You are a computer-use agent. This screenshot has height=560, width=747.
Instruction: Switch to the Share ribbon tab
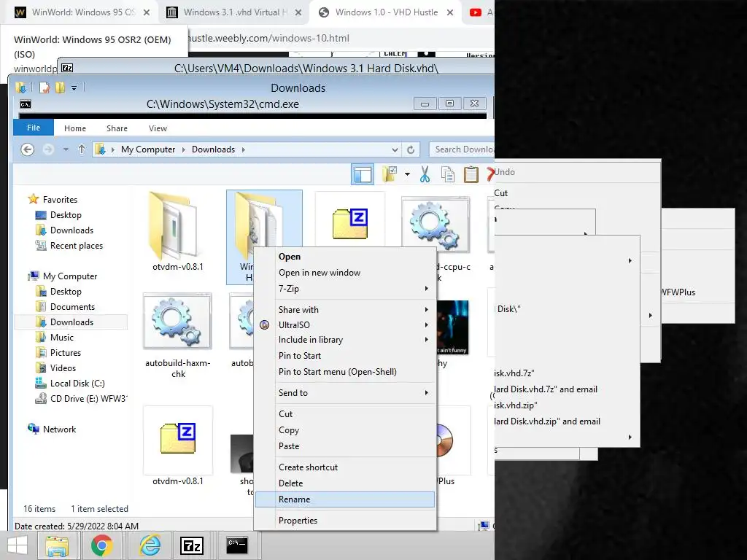coord(117,128)
